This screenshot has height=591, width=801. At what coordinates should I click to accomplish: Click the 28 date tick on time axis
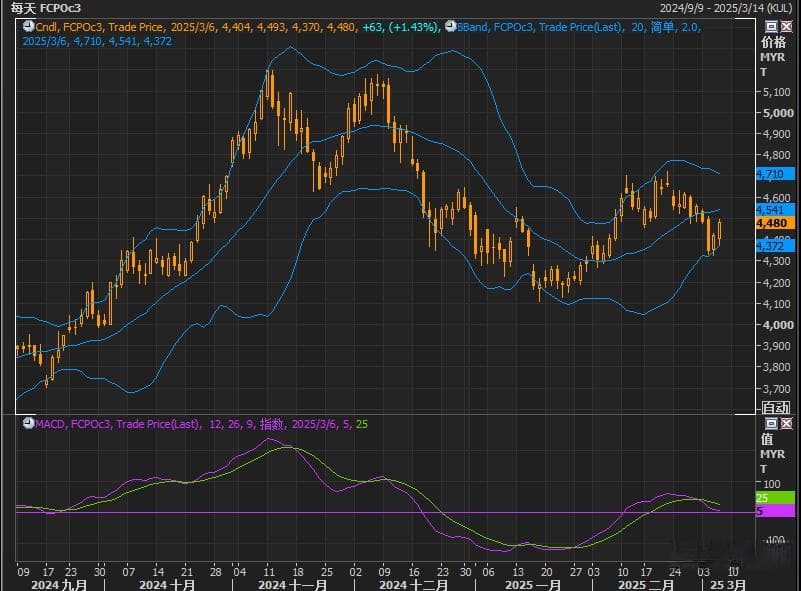216,572
